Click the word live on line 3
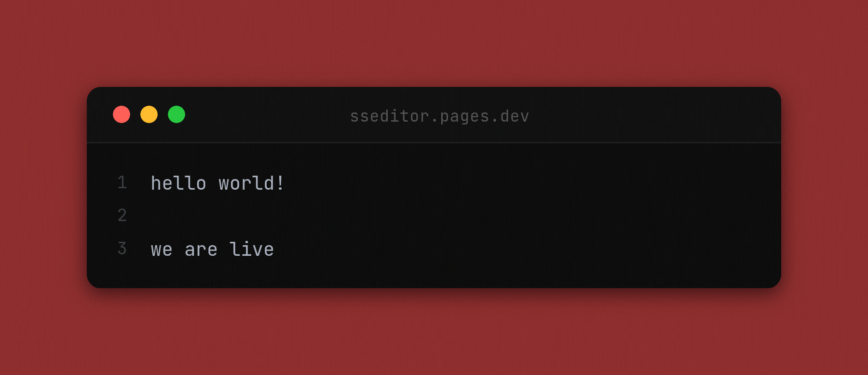The width and height of the screenshot is (868, 375). click(x=253, y=249)
